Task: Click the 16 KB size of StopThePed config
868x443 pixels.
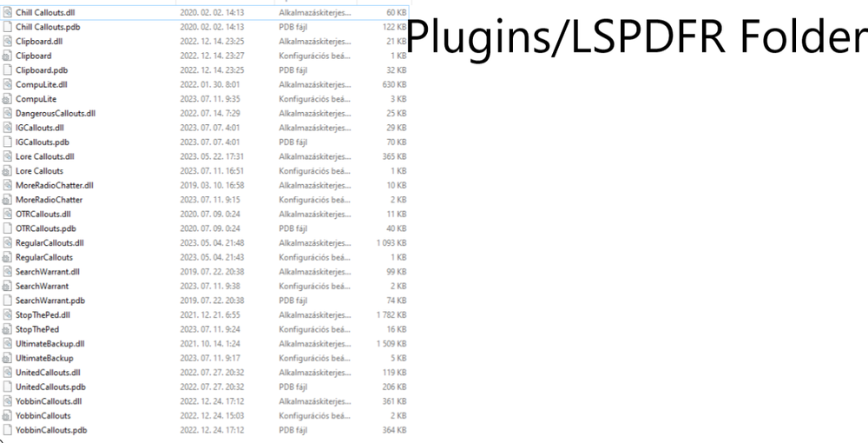Action: (x=397, y=329)
